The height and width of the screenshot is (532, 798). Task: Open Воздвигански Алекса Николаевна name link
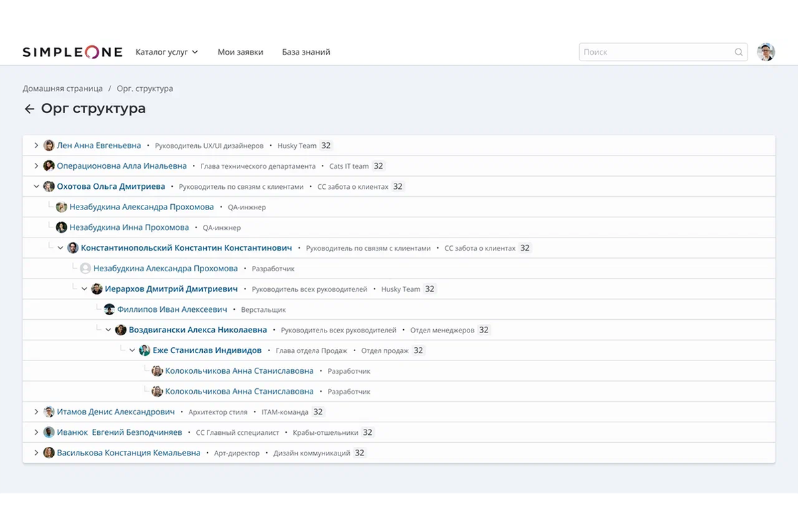(x=198, y=330)
